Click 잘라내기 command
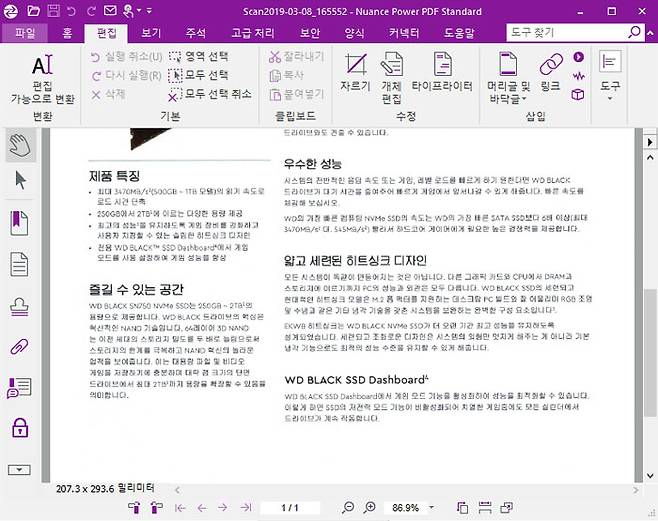This screenshot has width=658, height=521. [296, 57]
